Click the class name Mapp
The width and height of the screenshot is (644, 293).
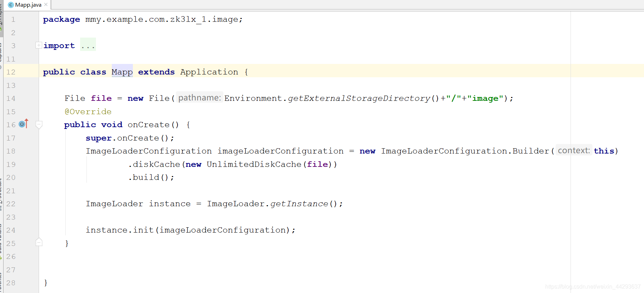pos(122,72)
